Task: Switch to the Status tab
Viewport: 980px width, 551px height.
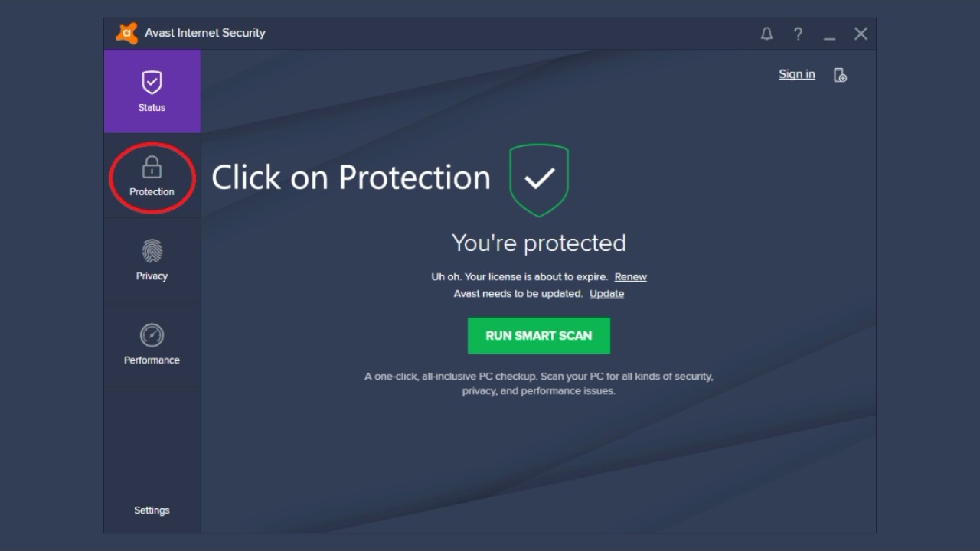Action: (152, 91)
